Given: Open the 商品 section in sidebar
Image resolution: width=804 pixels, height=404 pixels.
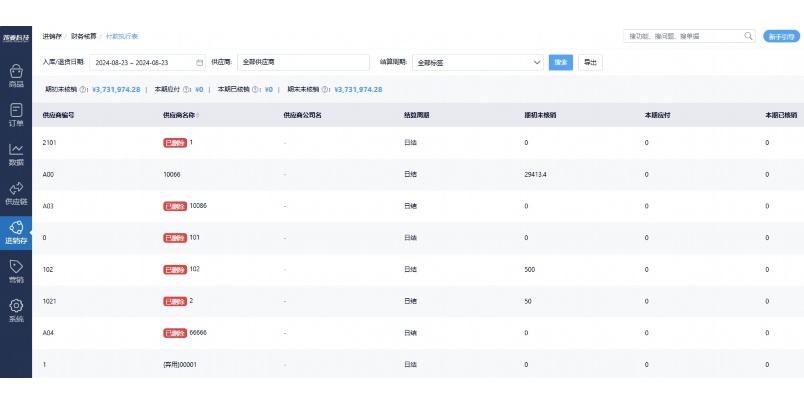Looking at the screenshot, I should pos(16,75).
